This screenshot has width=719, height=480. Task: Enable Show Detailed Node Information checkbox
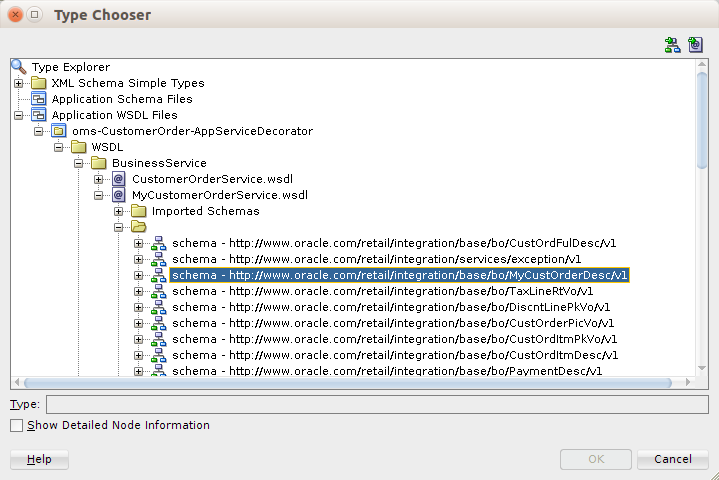[x=17, y=425]
